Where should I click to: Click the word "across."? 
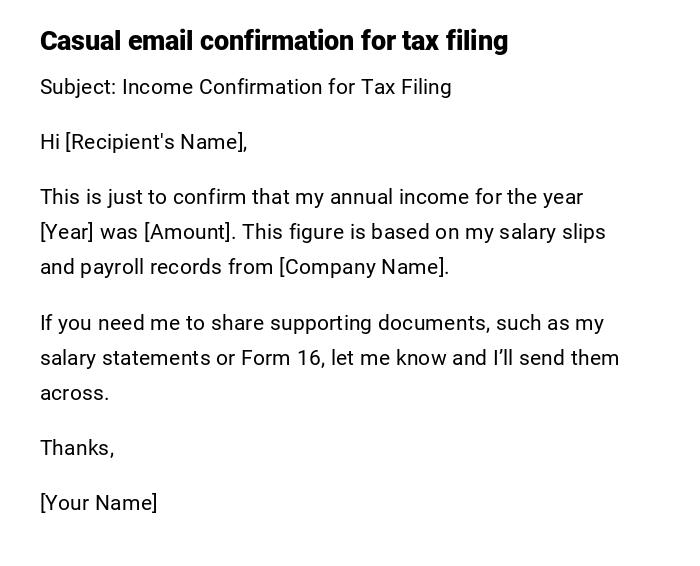click(74, 393)
